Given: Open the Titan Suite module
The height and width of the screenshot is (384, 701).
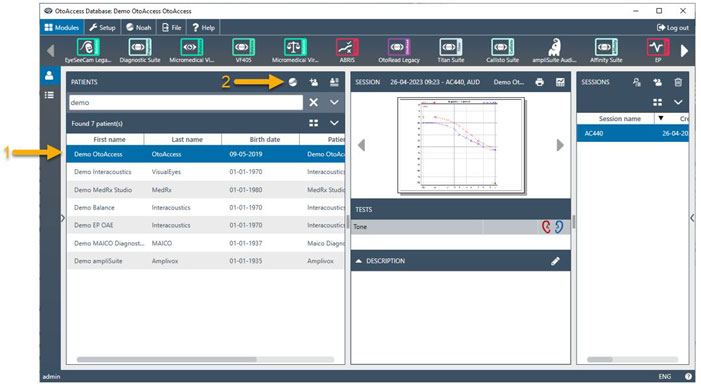Looking at the screenshot, I should pyautogui.click(x=450, y=51).
